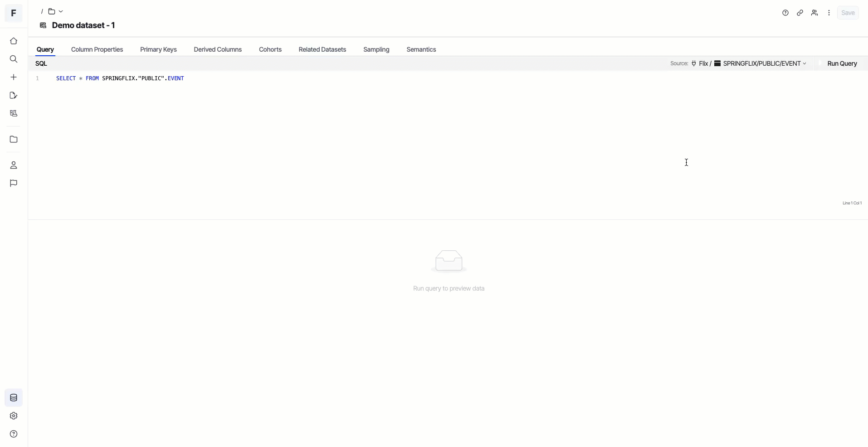Open the Derived Columns tab
Viewport: 868px width, 447px height.
point(218,49)
